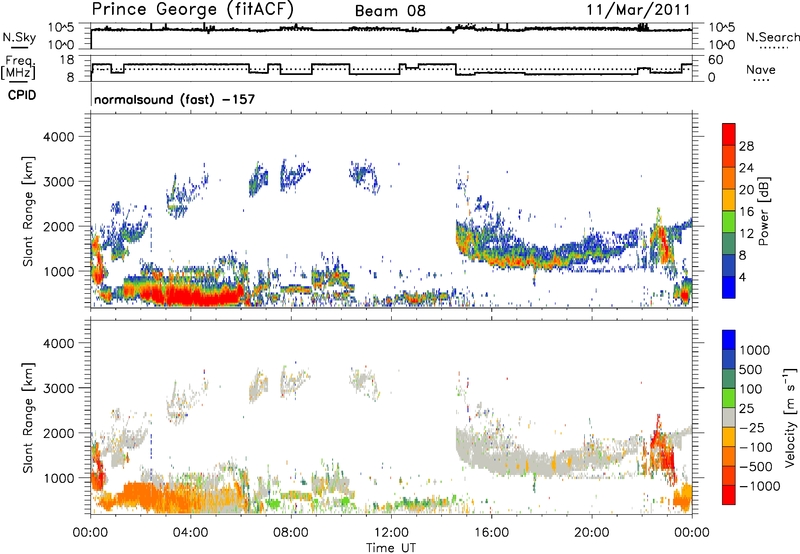800x554 pixels.
Task: Click the 'Freq. [MHz]' label
Action: pyautogui.click(x=18, y=68)
